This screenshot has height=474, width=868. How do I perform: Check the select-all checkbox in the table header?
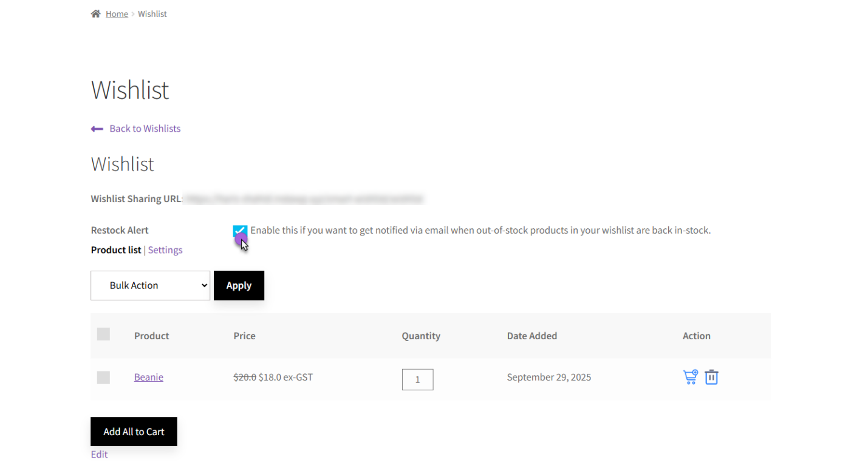pos(103,334)
